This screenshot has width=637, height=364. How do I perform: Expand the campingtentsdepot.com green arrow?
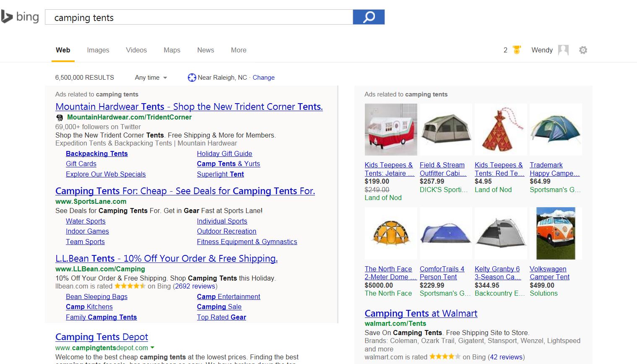pos(152,348)
